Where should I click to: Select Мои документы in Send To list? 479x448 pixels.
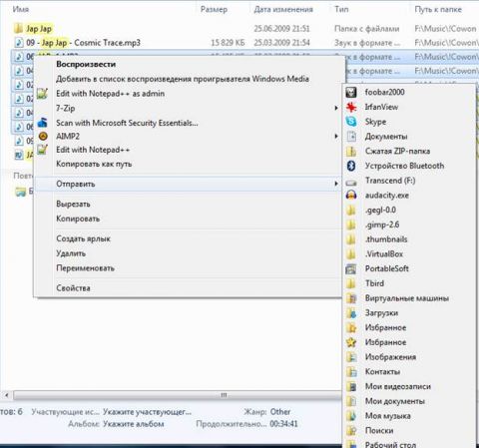[x=395, y=401]
